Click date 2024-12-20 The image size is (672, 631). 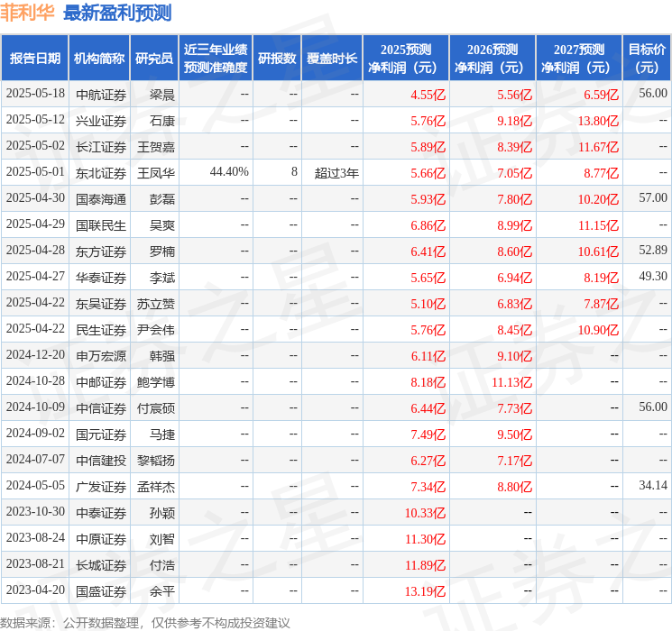tap(35, 354)
